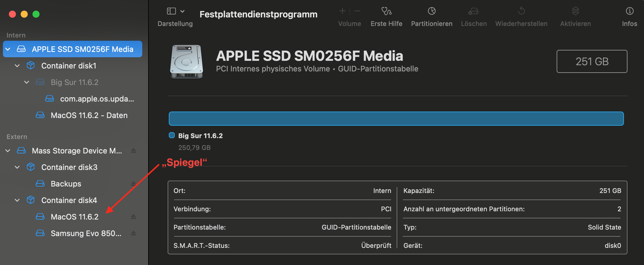Collapse the Container disk4 entry
This screenshot has height=265, width=644.
pos(17,200)
